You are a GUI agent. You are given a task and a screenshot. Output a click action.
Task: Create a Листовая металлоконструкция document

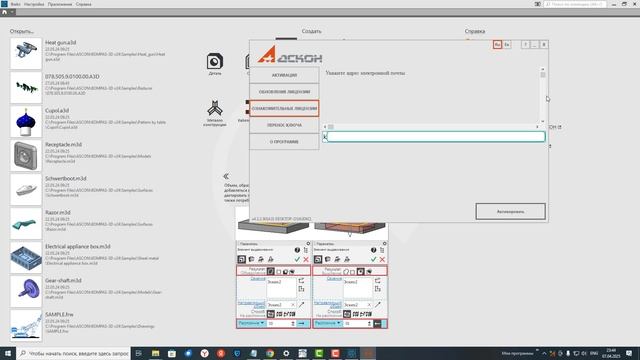point(215,113)
